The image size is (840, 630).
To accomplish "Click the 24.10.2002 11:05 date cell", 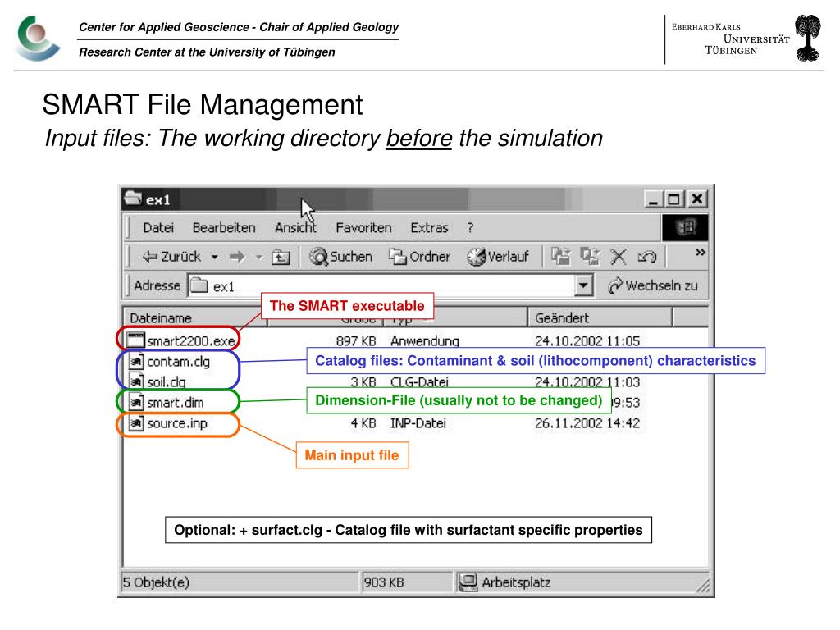I will click(x=587, y=340).
